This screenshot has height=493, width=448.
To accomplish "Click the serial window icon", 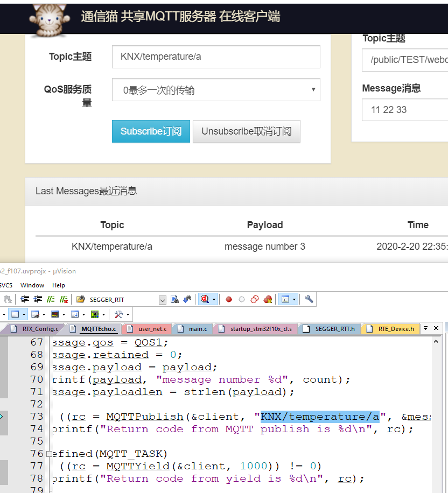I will click(35, 314).
